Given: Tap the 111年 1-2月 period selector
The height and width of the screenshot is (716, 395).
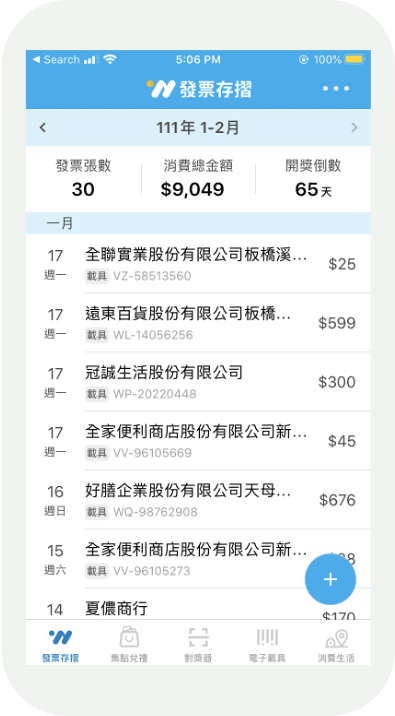Looking at the screenshot, I should point(198,128).
